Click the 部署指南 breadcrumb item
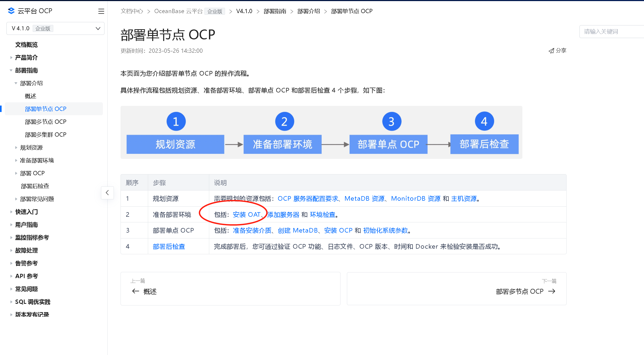 click(x=275, y=11)
